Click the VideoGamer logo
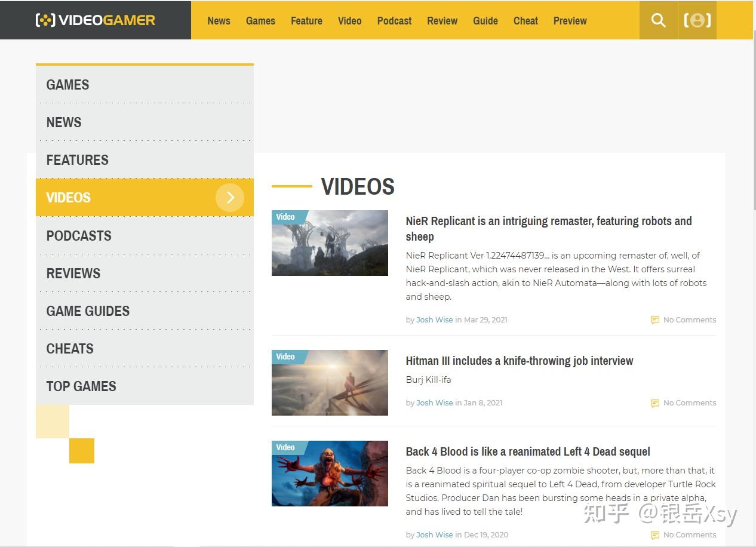 click(x=96, y=20)
